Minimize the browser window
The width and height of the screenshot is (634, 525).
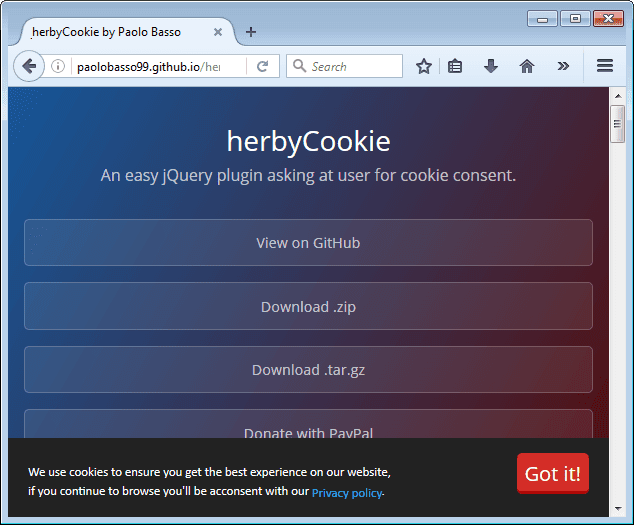click(543, 19)
